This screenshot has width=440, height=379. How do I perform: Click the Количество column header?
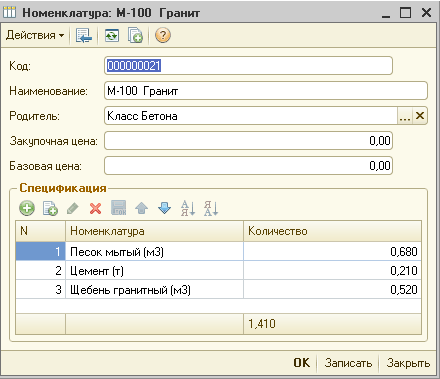tap(332, 231)
